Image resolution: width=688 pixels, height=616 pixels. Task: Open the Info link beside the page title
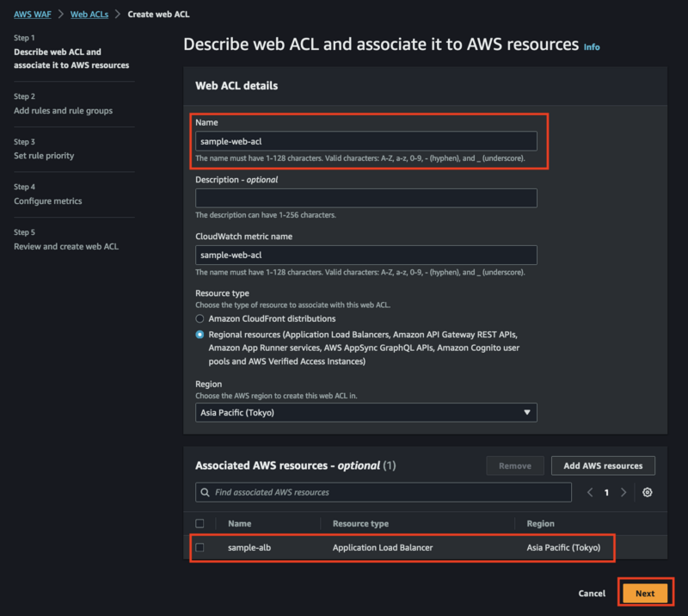click(x=592, y=47)
